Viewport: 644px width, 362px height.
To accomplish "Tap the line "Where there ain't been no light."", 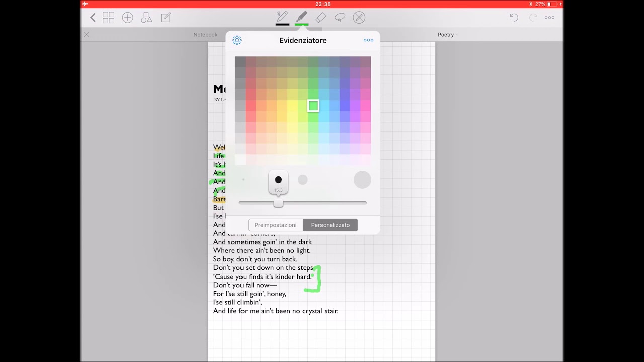I will 262,250.
